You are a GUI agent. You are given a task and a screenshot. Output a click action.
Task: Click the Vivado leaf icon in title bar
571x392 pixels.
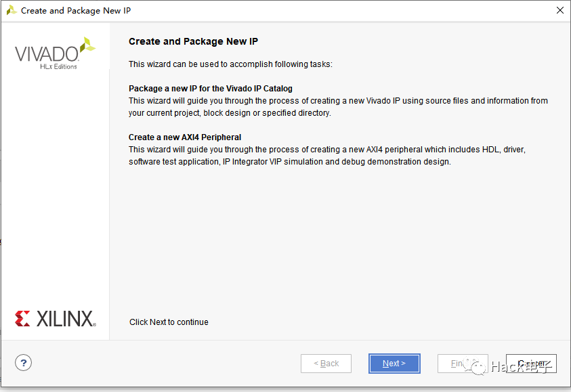12,10
